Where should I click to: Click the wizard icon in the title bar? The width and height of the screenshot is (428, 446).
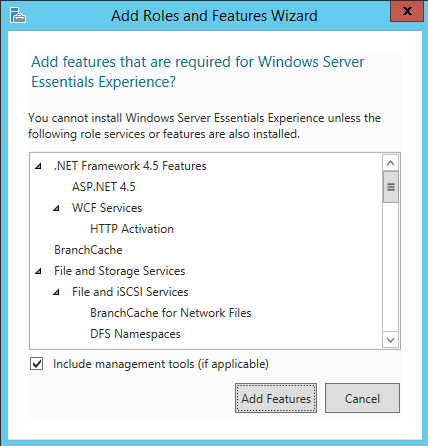pyautogui.click(x=17, y=15)
